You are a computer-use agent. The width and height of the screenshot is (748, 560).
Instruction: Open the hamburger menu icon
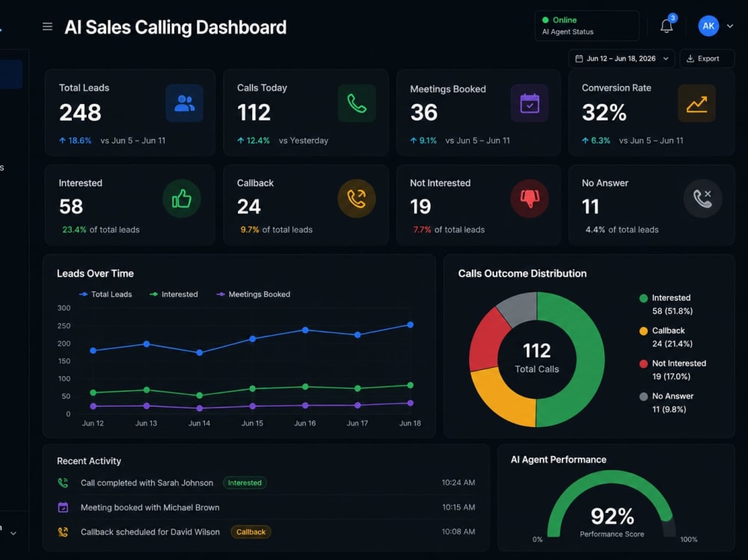pyautogui.click(x=47, y=27)
